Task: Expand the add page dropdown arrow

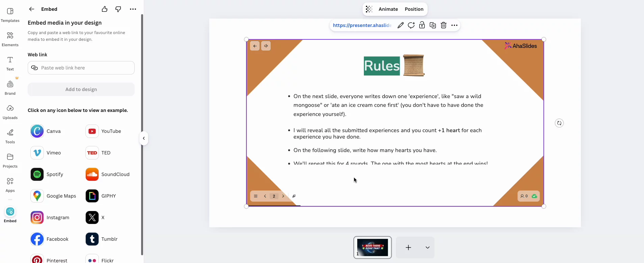Action: 428,247
